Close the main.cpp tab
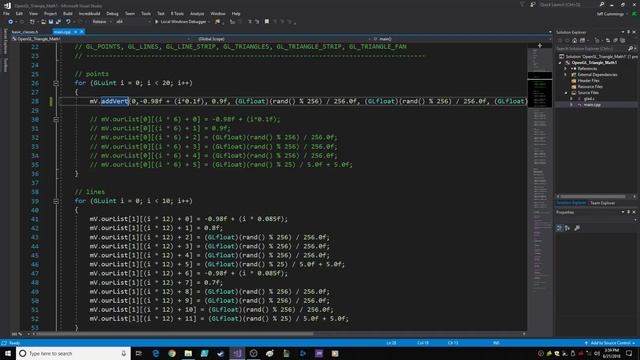640x360 pixels. click(x=82, y=32)
